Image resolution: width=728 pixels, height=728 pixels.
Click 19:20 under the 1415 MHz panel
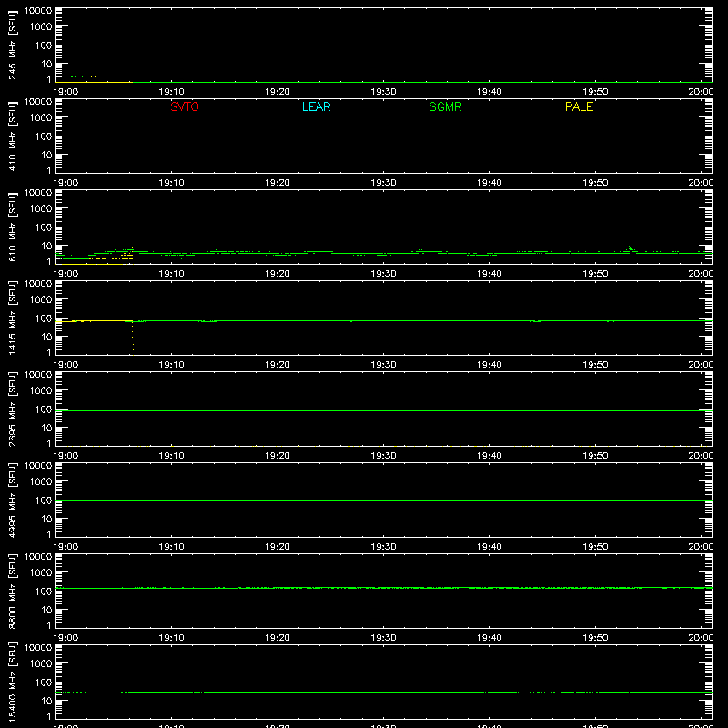278,365
